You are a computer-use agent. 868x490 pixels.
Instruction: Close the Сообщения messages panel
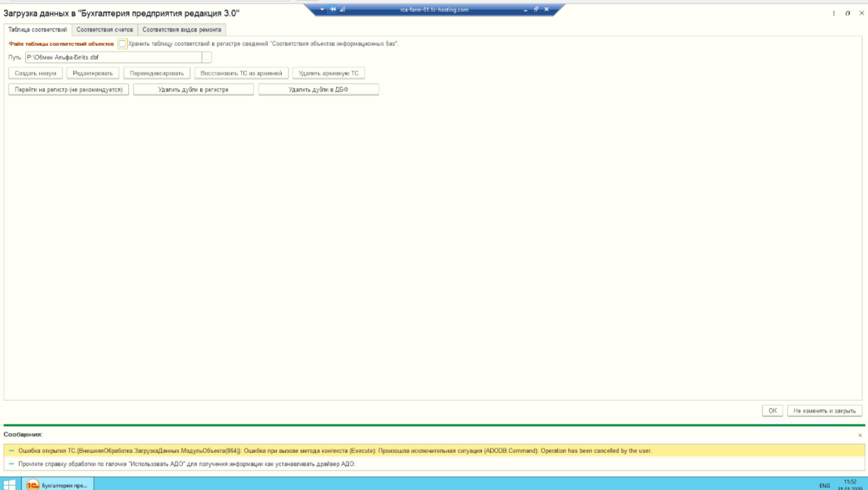(x=860, y=435)
